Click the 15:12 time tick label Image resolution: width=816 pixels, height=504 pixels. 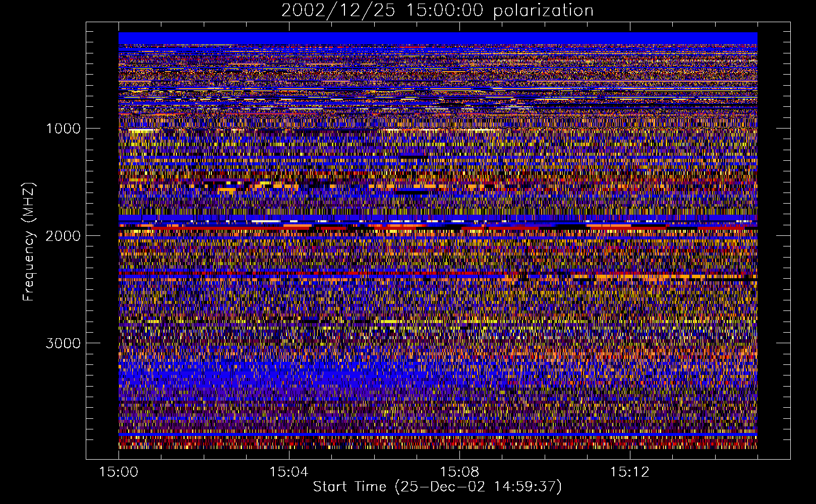(629, 472)
